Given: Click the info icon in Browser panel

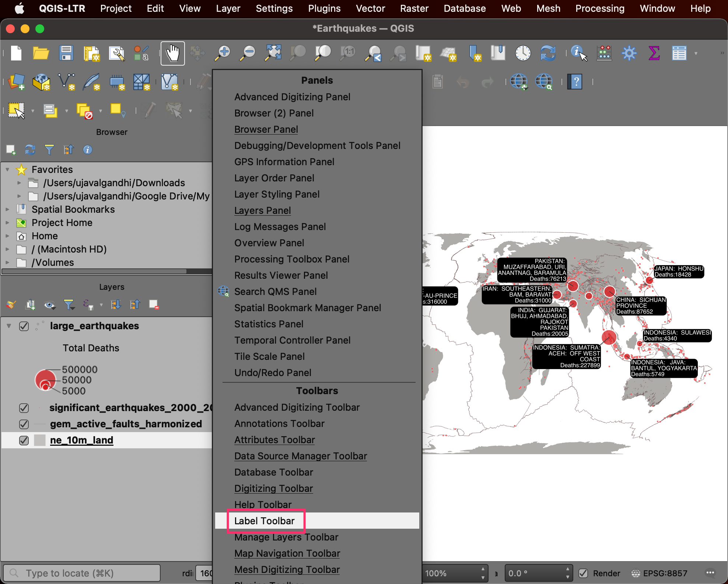Looking at the screenshot, I should coord(88,150).
